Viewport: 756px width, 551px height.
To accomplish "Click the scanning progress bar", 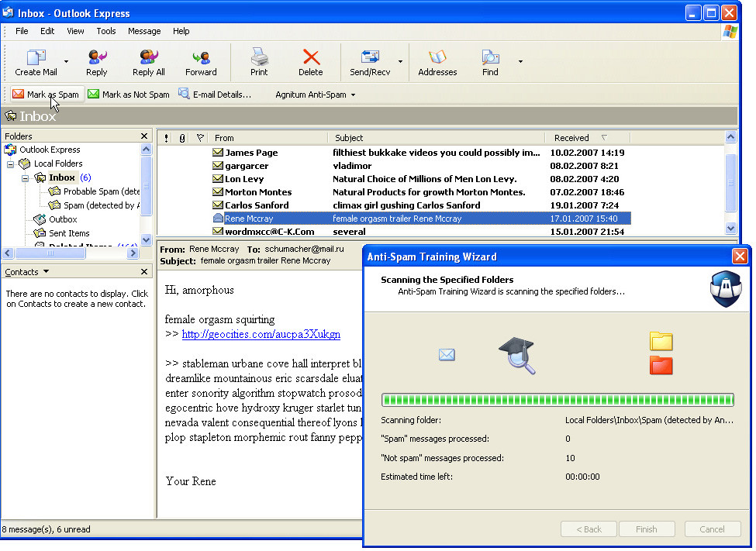I will [x=558, y=400].
